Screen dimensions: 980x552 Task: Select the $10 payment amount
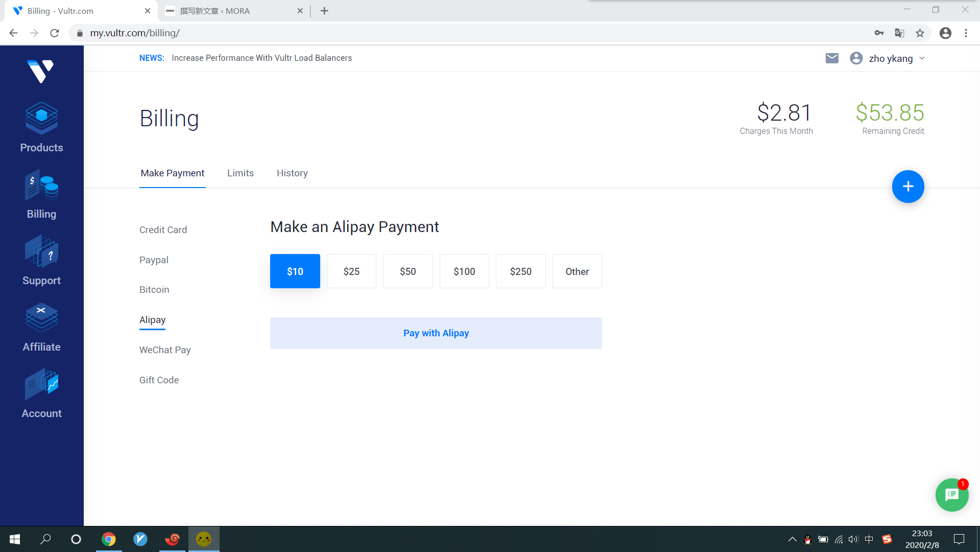(295, 271)
